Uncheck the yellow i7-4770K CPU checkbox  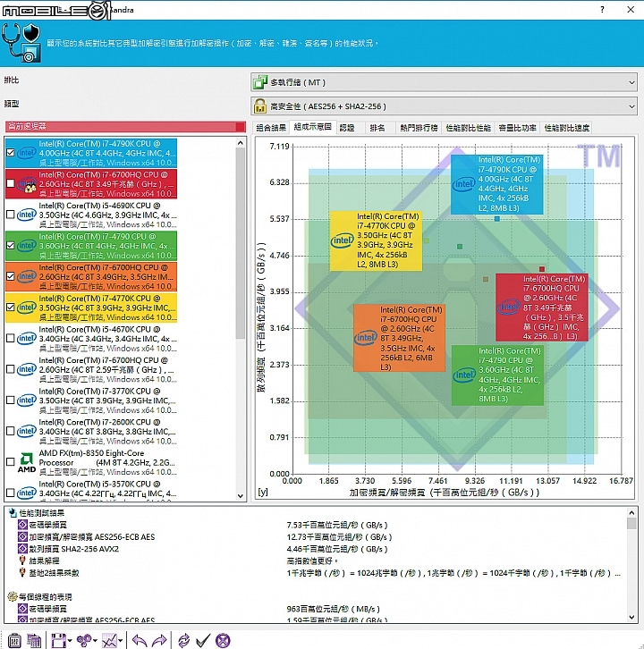tap(11, 308)
